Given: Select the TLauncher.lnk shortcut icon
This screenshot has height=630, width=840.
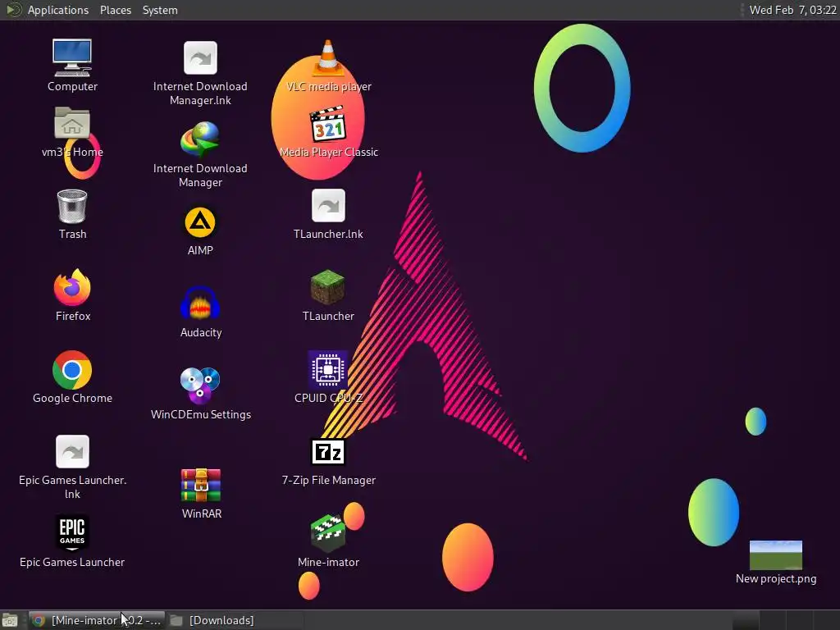Looking at the screenshot, I should [328, 206].
